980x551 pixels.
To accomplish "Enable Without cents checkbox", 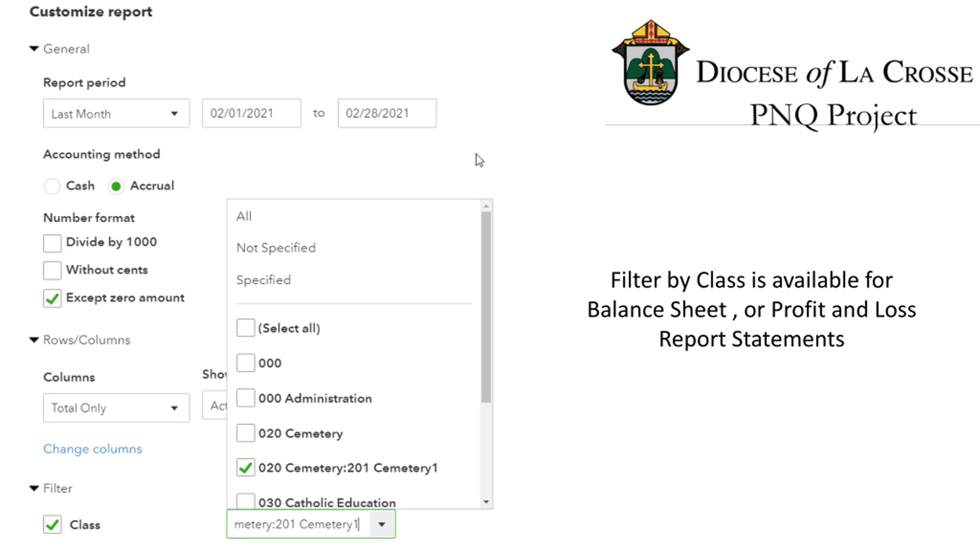I will click(x=52, y=271).
